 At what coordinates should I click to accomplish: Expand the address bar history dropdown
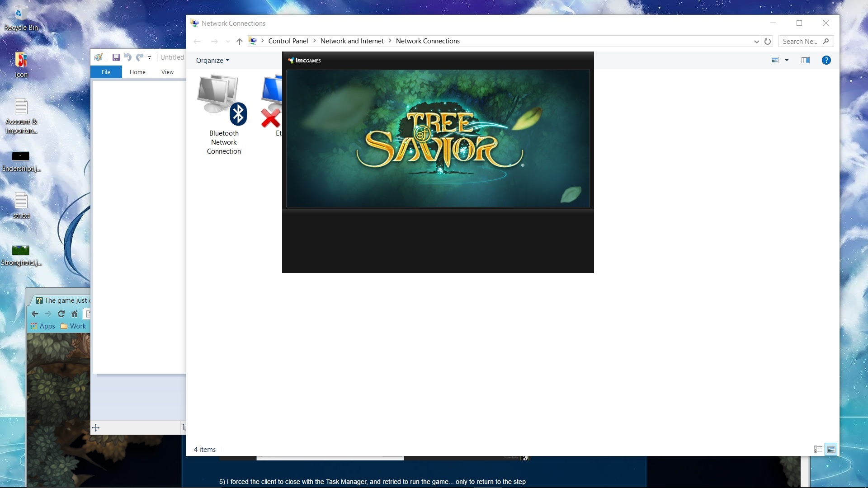point(756,41)
